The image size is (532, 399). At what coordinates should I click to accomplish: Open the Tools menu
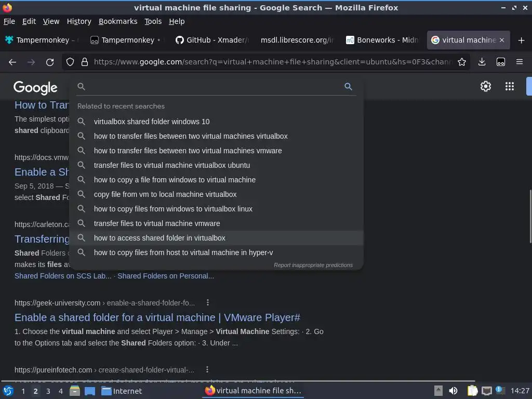[x=153, y=21]
